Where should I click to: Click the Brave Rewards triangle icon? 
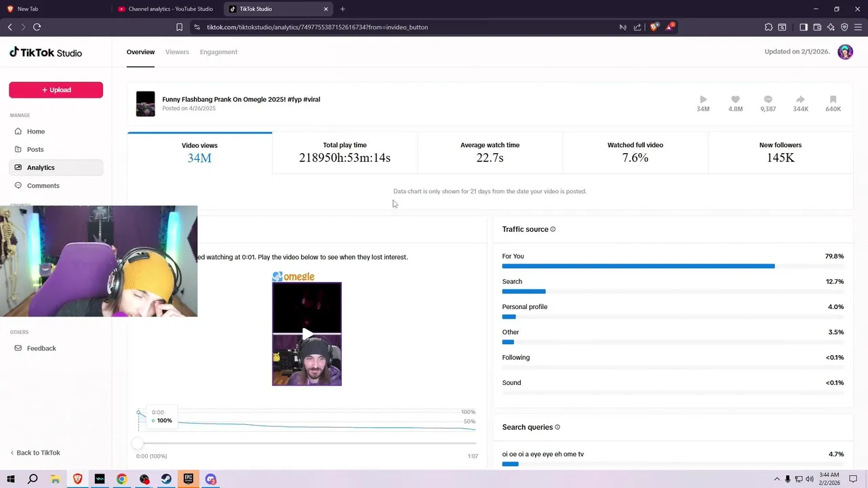coord(670,27)
